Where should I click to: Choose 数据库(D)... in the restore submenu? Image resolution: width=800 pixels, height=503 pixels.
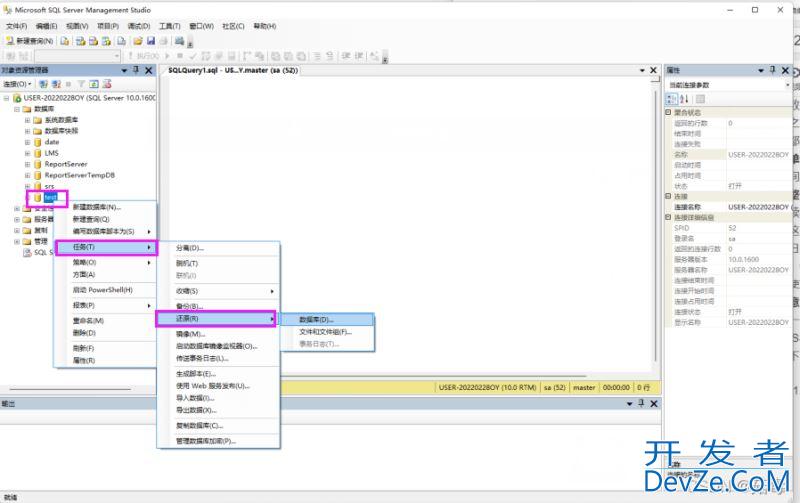328,320
